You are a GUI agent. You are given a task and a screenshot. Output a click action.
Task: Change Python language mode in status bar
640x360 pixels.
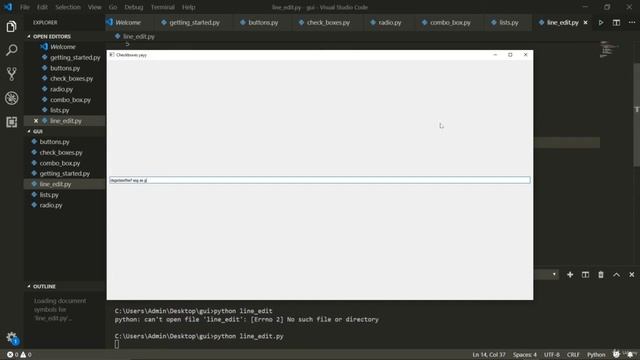point(596,355)
